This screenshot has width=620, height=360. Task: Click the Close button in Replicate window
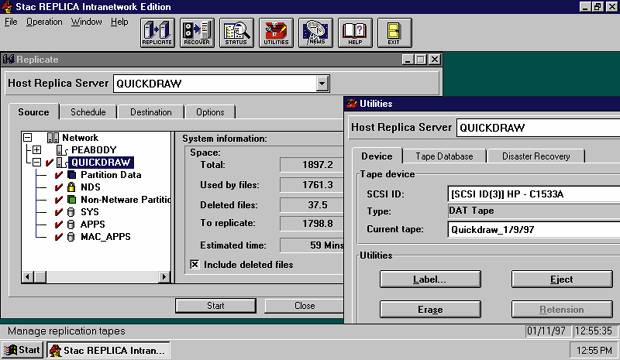[x=304, y=306]
